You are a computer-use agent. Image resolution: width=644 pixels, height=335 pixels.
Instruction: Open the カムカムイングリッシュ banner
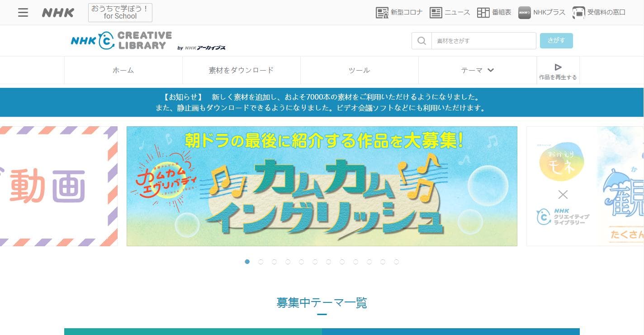point(322,186)
